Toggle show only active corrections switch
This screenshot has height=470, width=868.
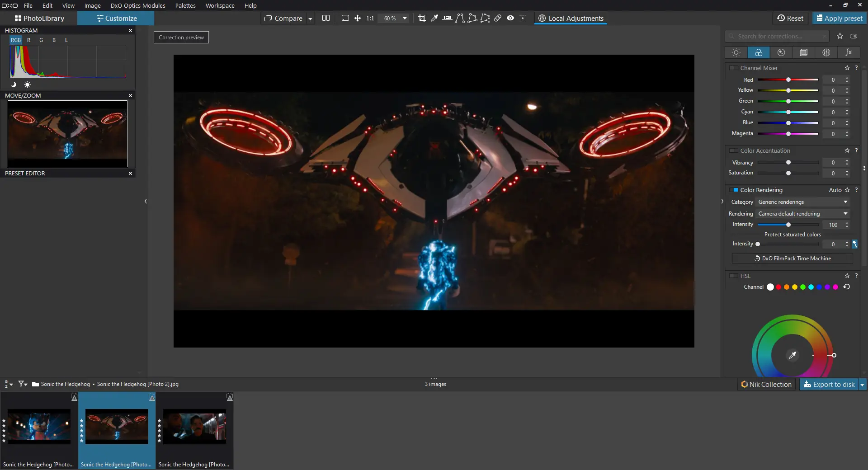(x=854, y=36)
